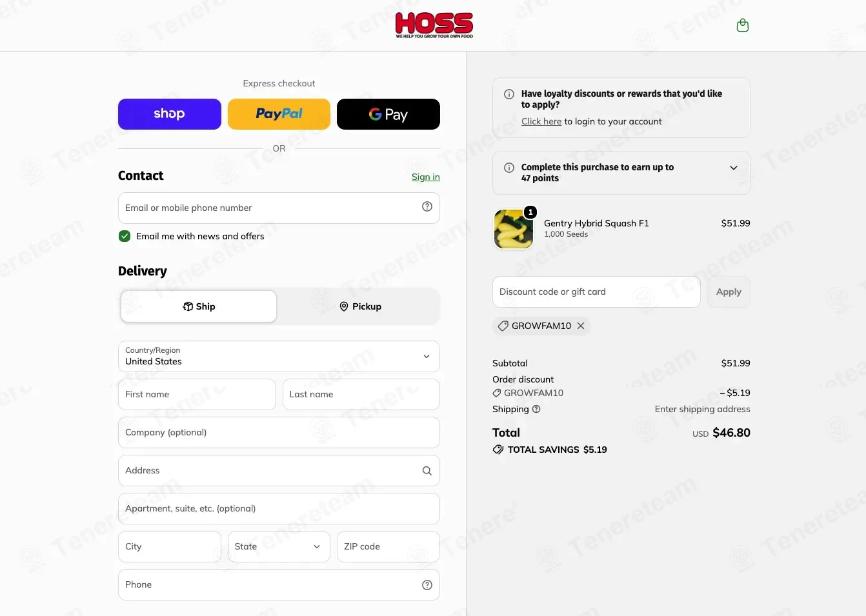
Task: Click help icon in email field
Action: click(x=427, y=206)
